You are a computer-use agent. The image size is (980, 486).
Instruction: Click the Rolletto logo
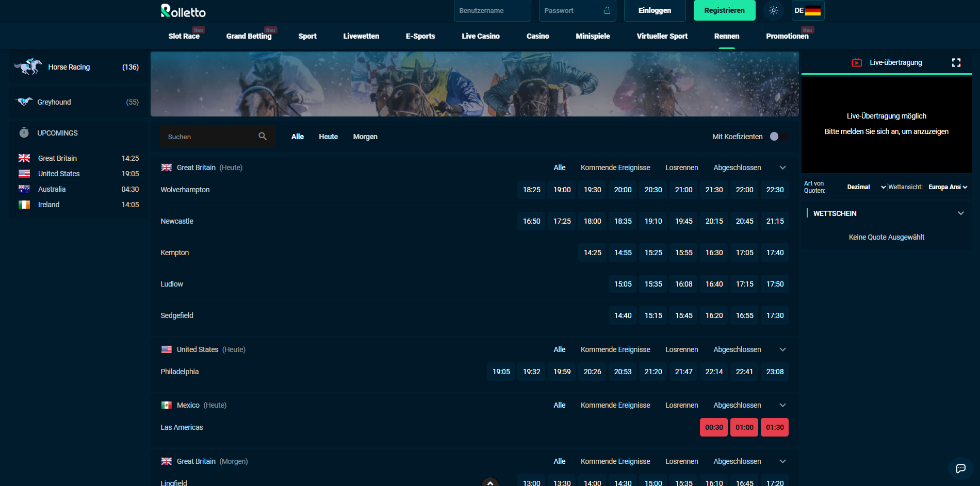coord(183,11)
